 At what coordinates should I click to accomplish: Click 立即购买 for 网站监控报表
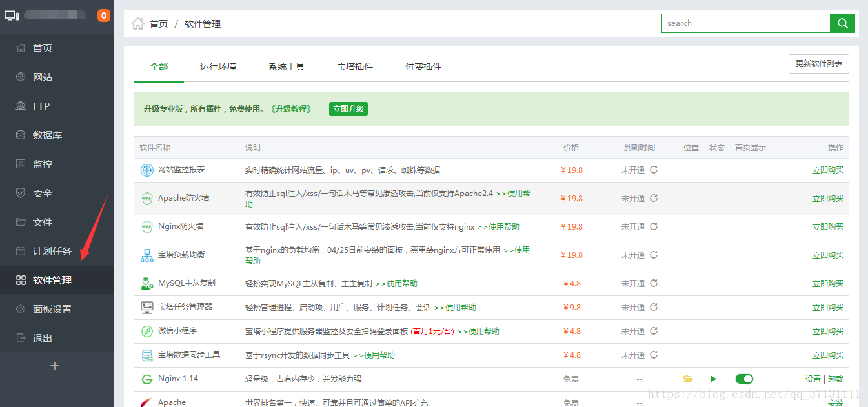click(828, 170)
